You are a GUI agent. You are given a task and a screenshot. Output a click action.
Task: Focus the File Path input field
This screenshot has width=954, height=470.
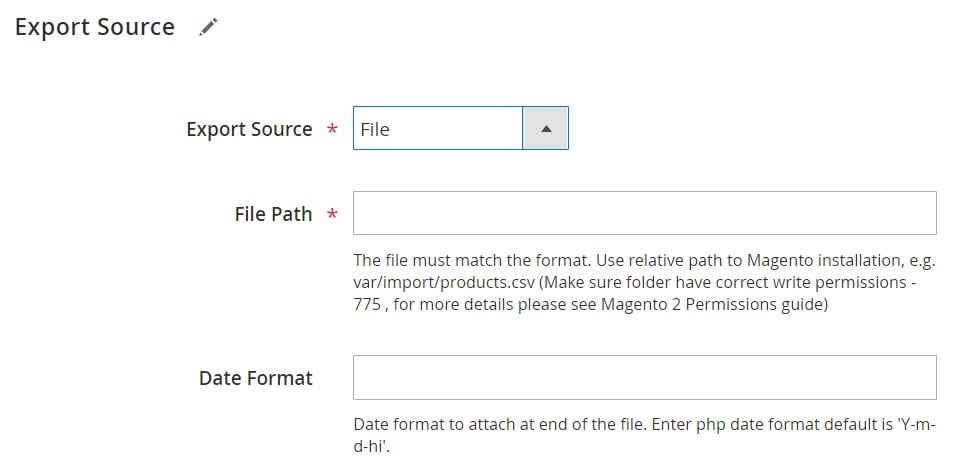tap(644, 213)
